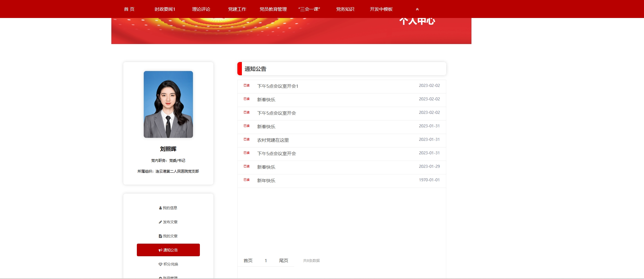Go to 理论评论 in the top navigation
644x279 pixels.
coord(201,9)
